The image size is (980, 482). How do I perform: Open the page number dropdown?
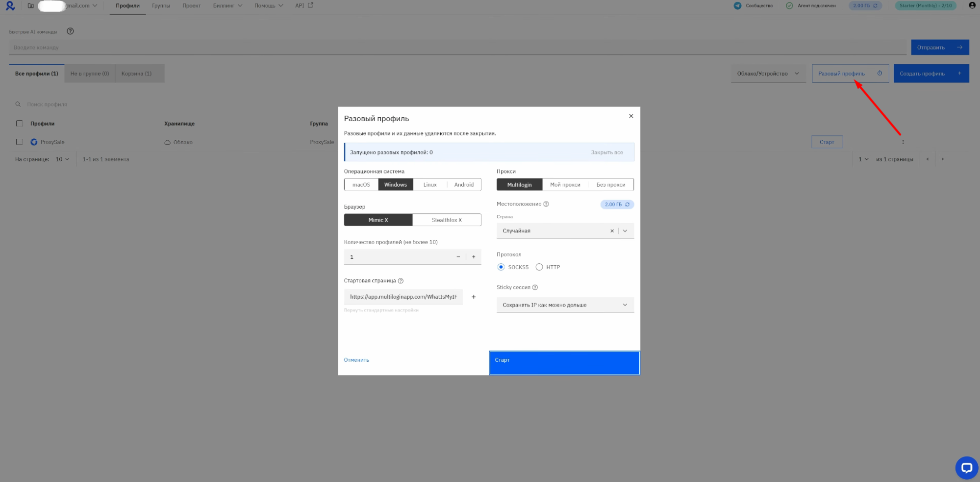(x=863, y=159)
